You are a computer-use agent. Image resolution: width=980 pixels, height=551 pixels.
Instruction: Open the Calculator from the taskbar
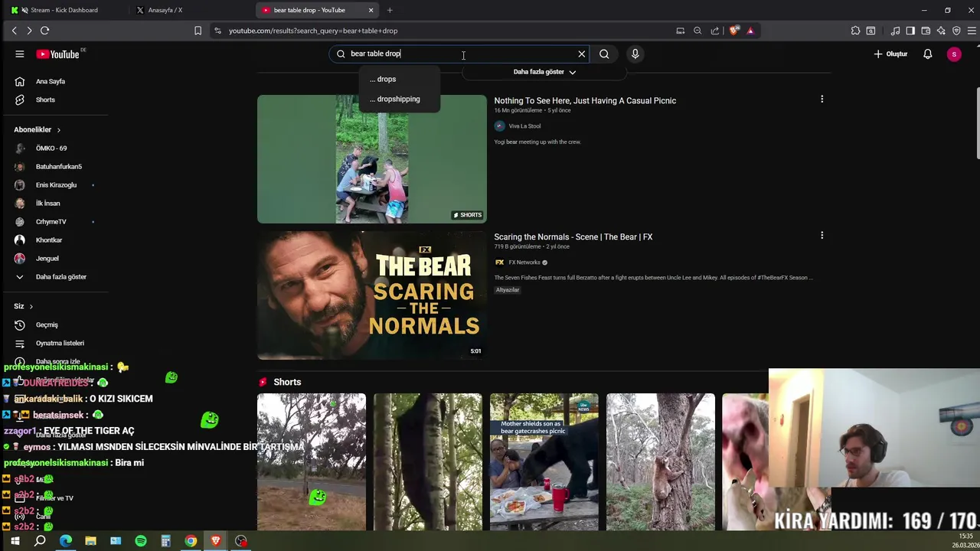tap(165, 541)
